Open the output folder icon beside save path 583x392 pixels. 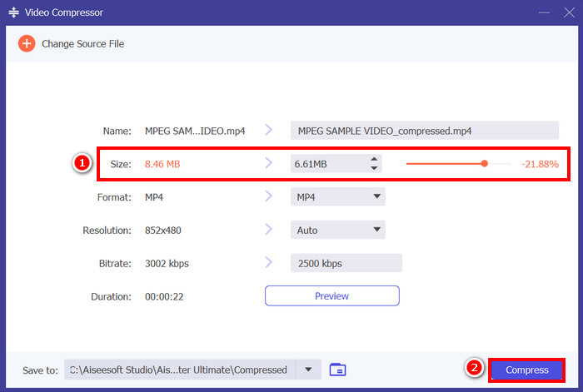coord(337,370)
